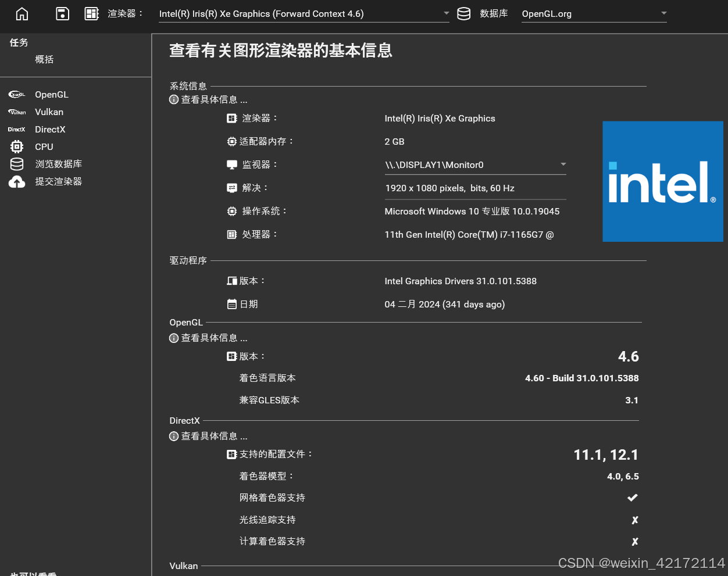Click the 解决 resolution icon
The height and width of the screenshot is (576, 728).
tap(232, 188)
